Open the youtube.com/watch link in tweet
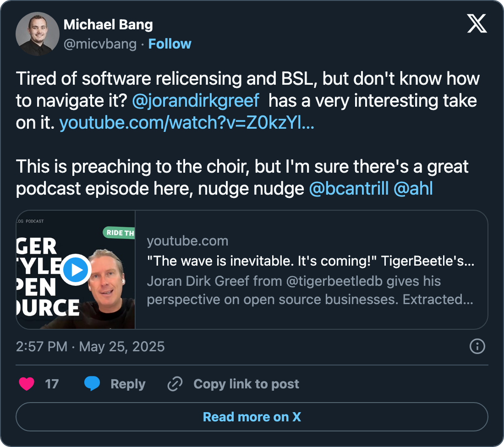 (187, 123)
